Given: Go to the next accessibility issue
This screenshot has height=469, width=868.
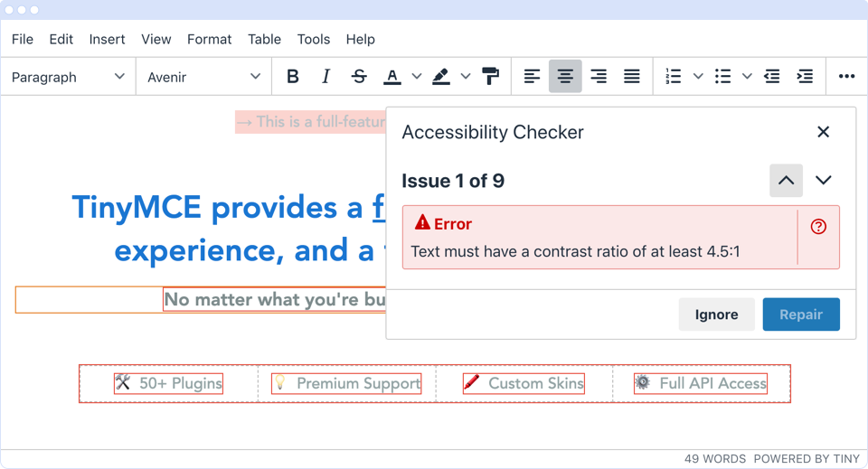Looking at the screenshot, I should coord(824,181).
